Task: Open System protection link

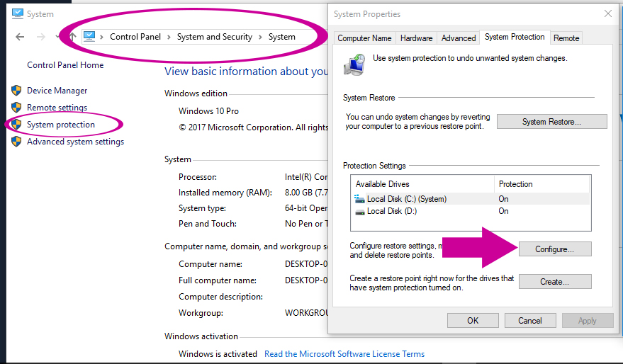Action: (61, 125)
